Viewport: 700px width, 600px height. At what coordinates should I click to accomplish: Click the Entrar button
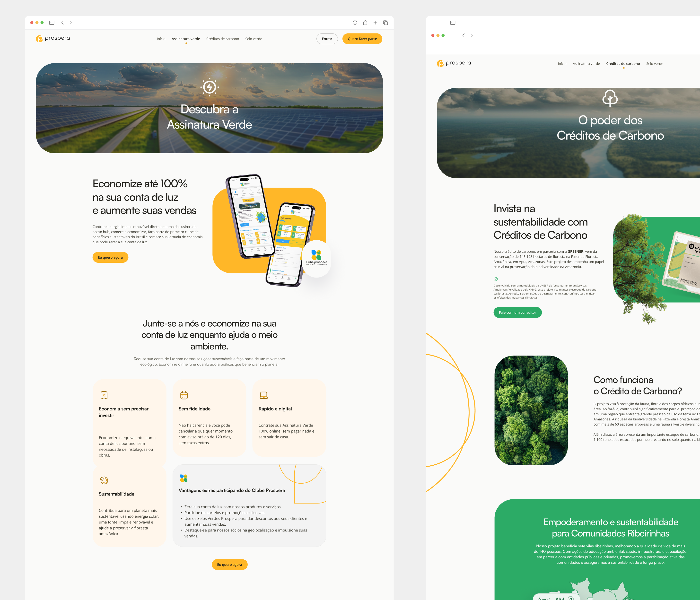coord(327,39)
